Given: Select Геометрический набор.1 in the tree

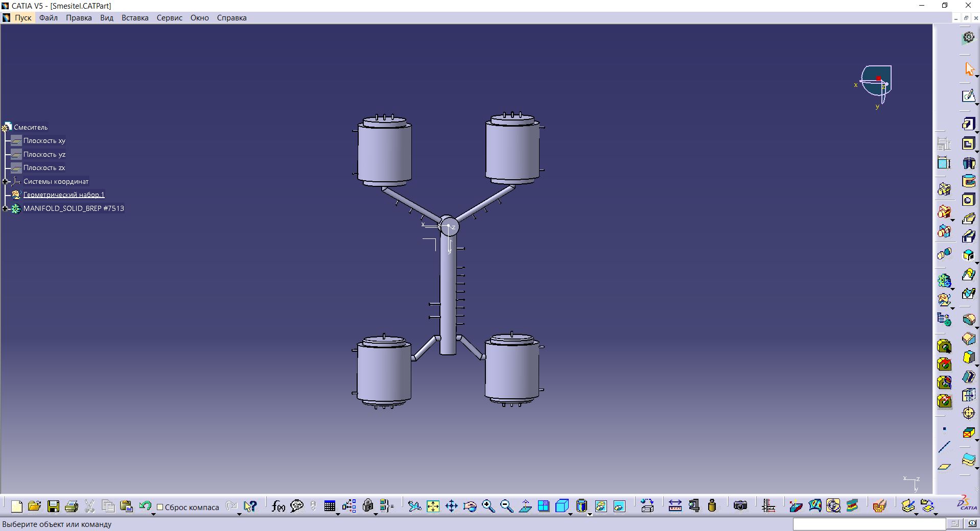Looking at the screenshot, I should tap(64, 195).
